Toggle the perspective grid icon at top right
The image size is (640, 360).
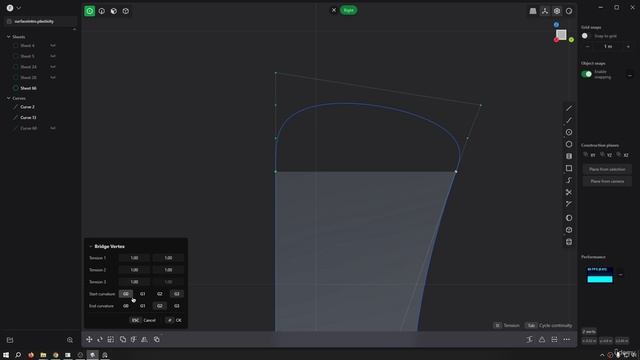(533, 11)
